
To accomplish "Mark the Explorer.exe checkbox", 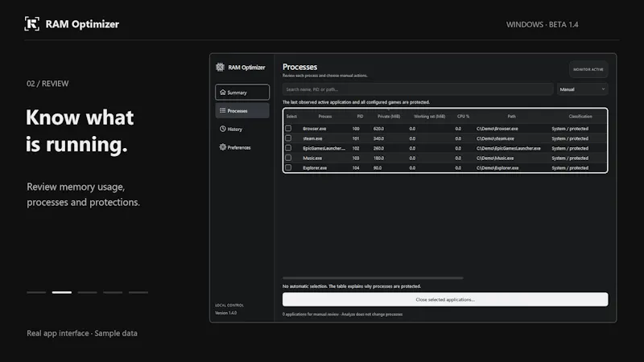I will click(x=288, y=168).
